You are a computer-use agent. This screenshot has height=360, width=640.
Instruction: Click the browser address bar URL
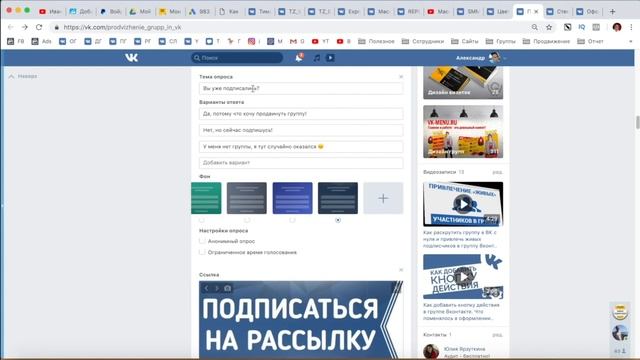coord(122,27)
